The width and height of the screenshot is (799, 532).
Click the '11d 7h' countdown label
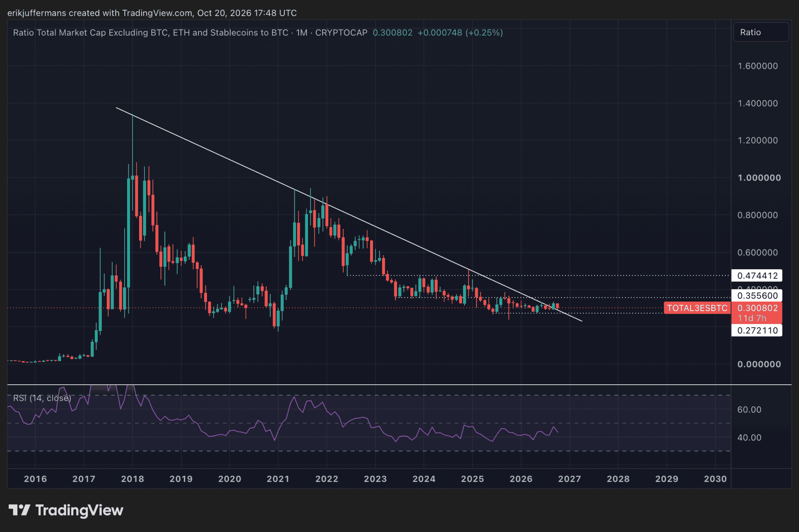point(752,318)
